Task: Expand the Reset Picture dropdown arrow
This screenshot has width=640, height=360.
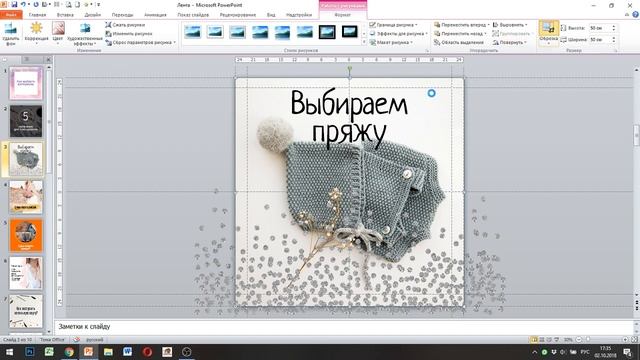Action: coord(175,42)
